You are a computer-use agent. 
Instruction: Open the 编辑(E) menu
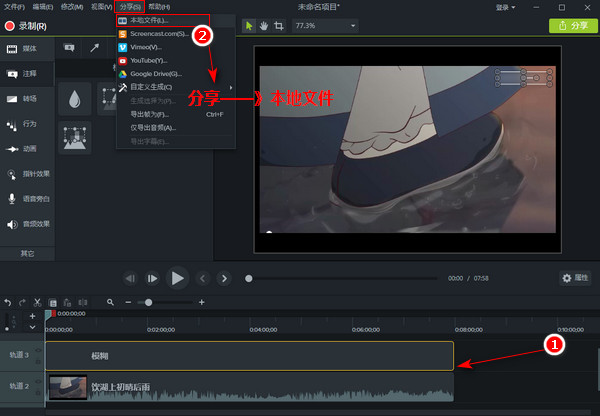coord(43,7)
